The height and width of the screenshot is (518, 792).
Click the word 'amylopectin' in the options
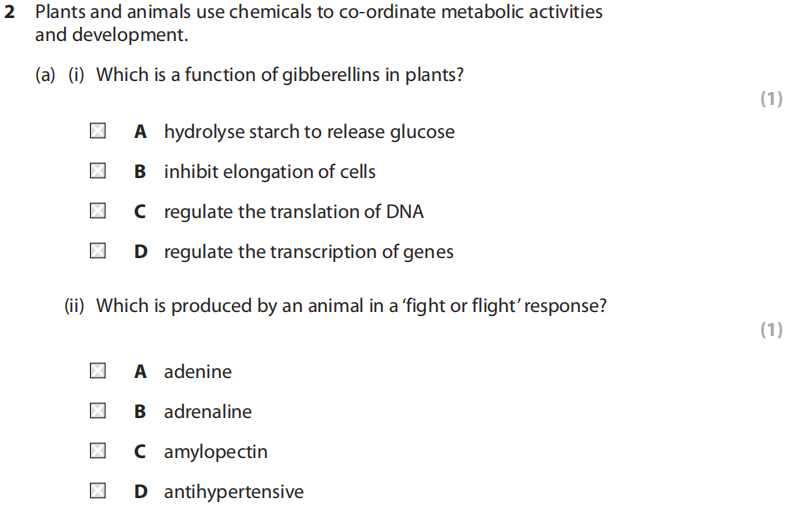click(216, 452)
